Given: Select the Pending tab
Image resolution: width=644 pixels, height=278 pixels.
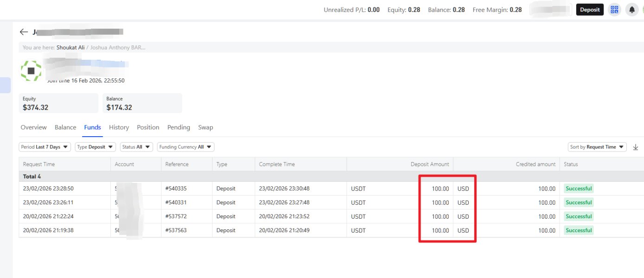Looking at the screenshot, I should [x=179, y=127].
